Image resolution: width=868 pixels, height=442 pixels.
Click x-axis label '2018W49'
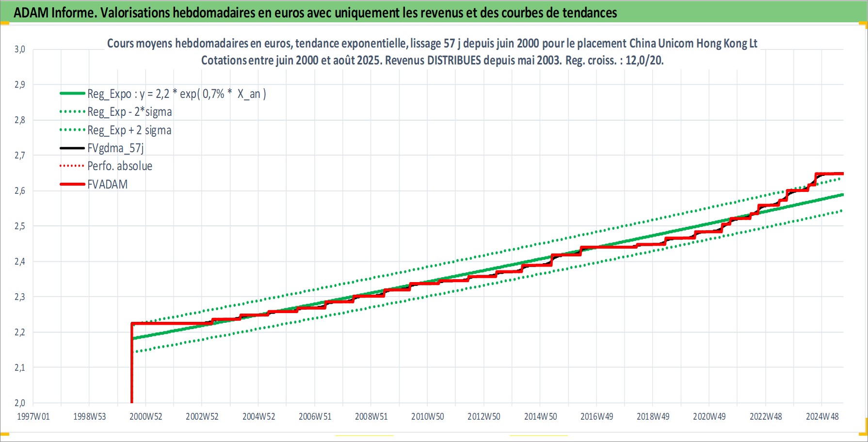(653, 417)
